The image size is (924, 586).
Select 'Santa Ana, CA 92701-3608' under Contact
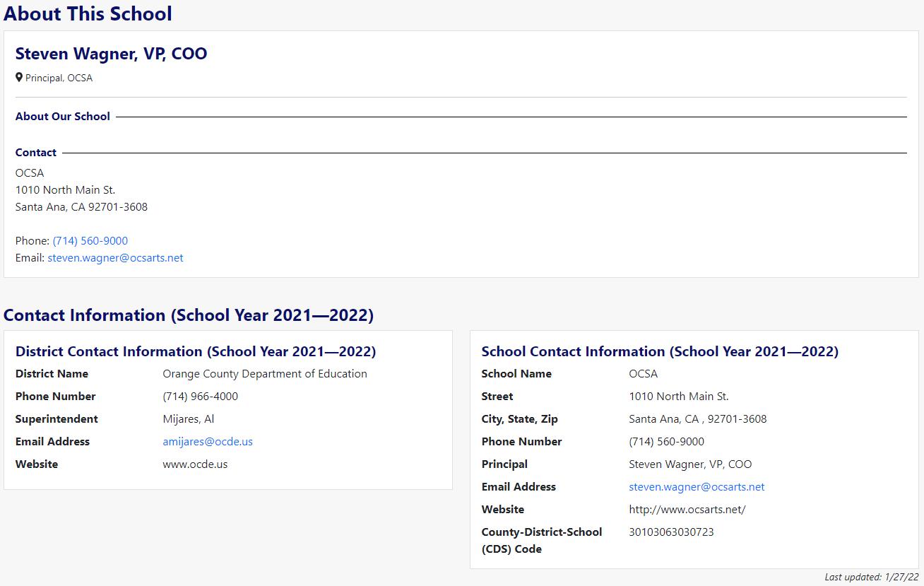point(81,207)
